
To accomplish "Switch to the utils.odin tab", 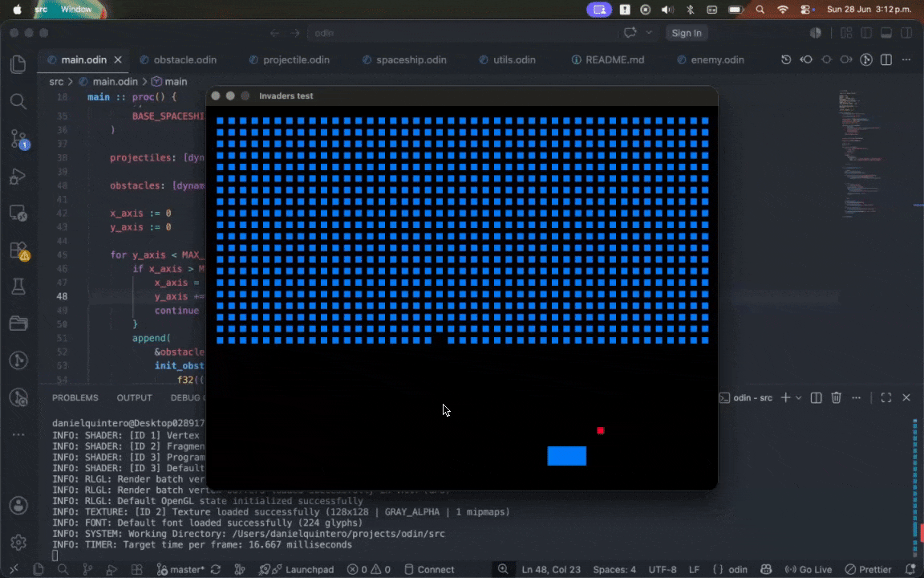I will point(514,59).
